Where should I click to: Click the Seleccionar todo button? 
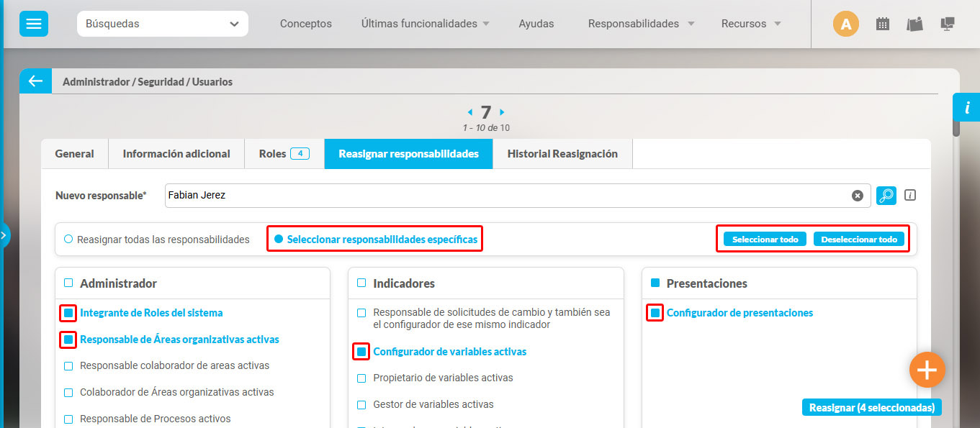point(764,238)
